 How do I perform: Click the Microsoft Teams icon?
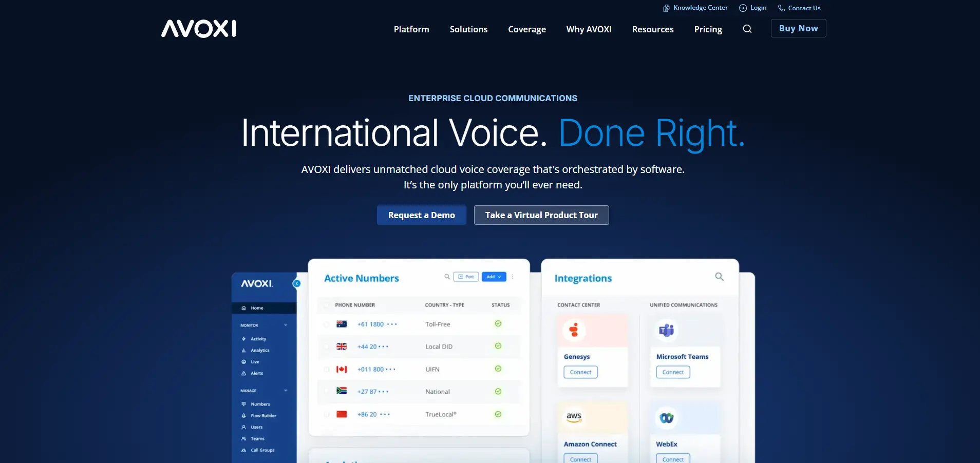point(666,330)
